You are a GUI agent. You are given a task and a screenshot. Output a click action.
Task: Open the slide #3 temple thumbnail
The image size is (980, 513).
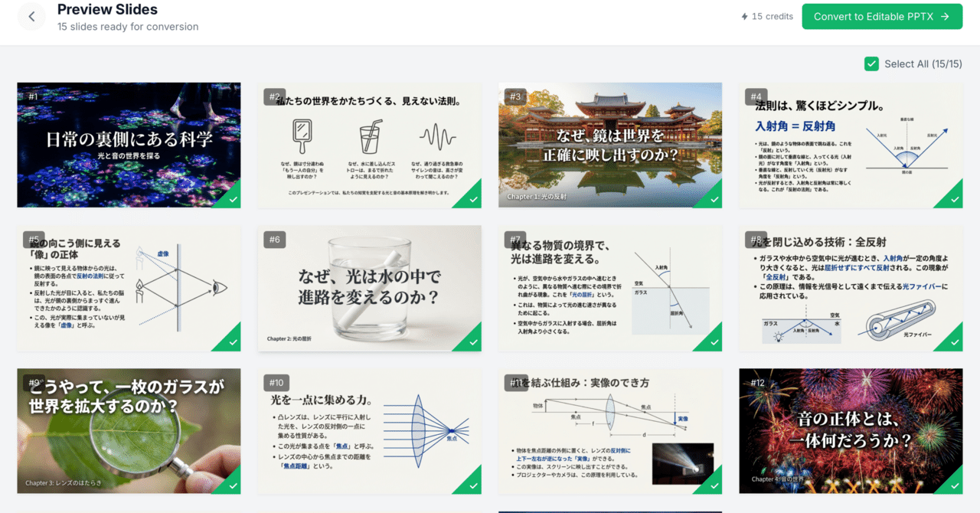pyautogui.click(x=609, y=144)
